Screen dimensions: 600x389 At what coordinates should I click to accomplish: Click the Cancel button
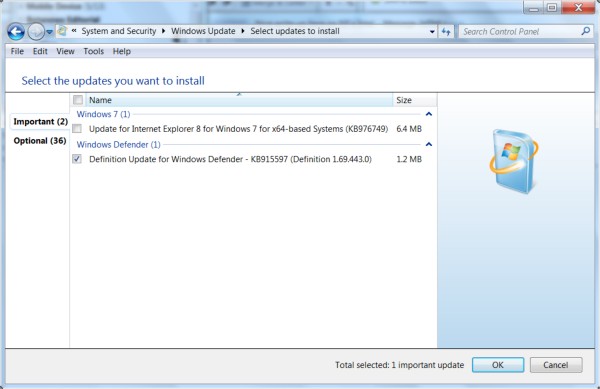(x=556, y=365)
